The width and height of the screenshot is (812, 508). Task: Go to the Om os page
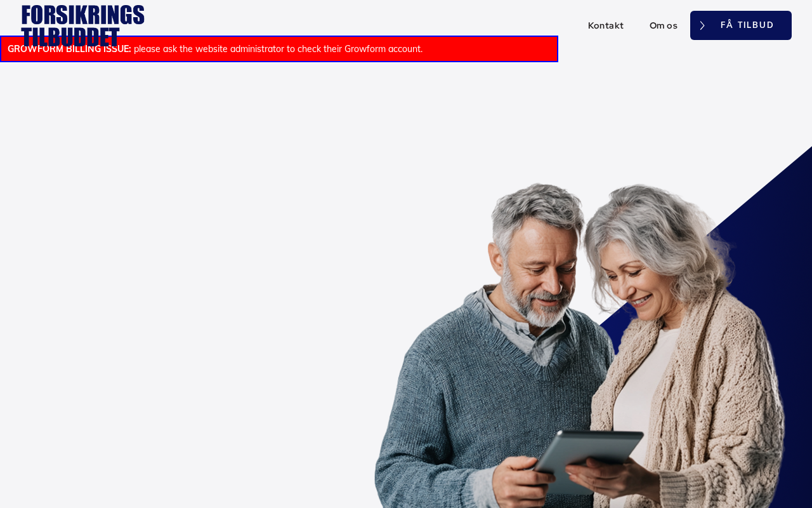pyautogui.click(x=664, y=25)
